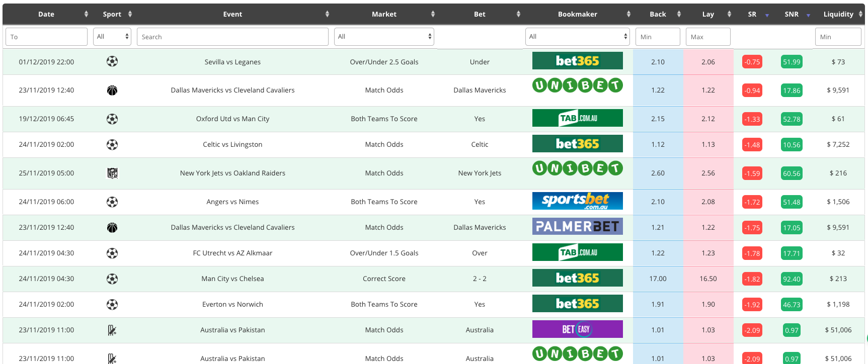Sort by the Lay odds column header

point(708,14)
